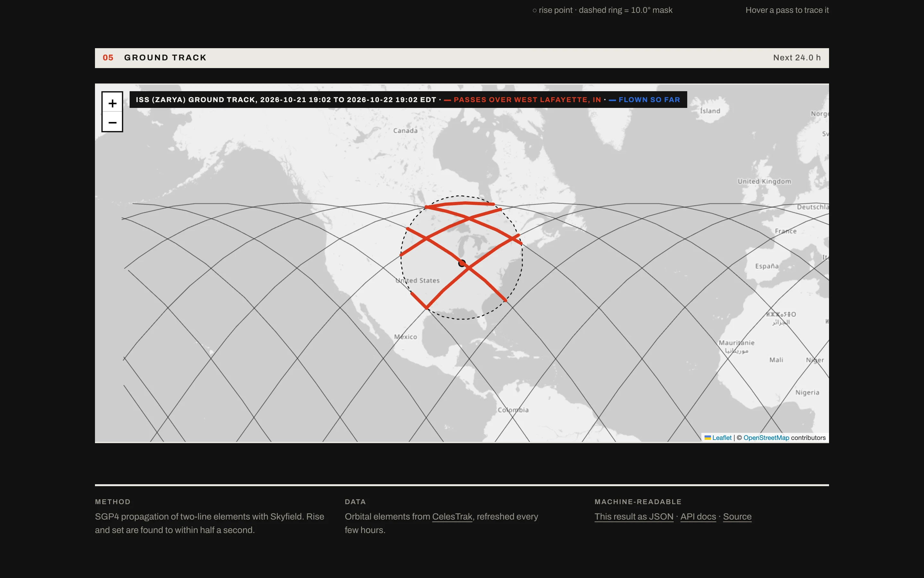Open the OpenStreetMap attribution link
The image size is (924, 578).
click(766, 438)
